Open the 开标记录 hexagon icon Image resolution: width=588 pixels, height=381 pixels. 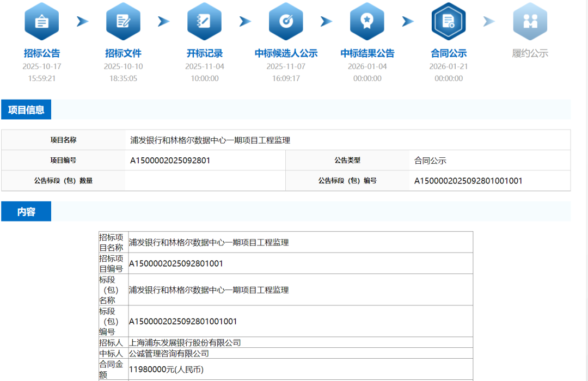click(x=204, y=21)
